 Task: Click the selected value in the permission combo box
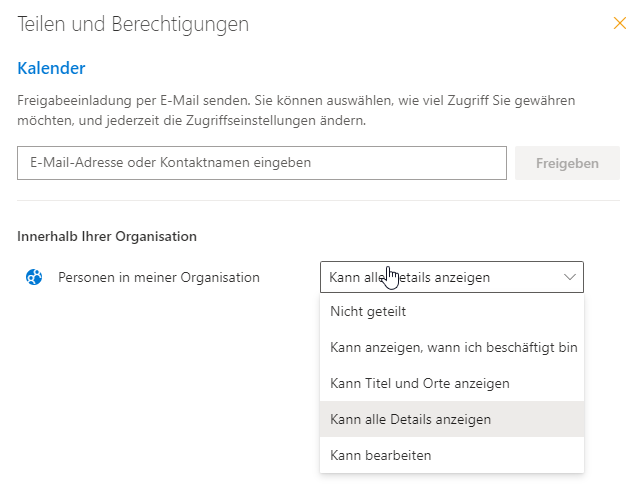(410, 277)
